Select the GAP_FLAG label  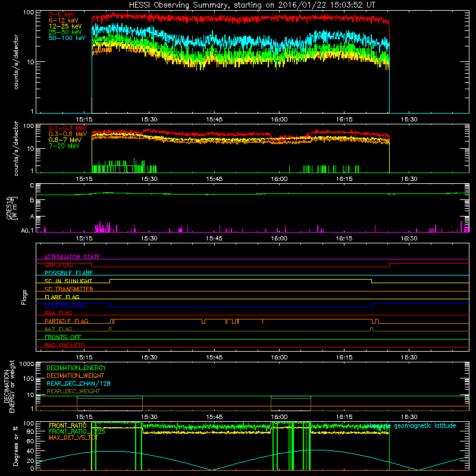[58, 265]
